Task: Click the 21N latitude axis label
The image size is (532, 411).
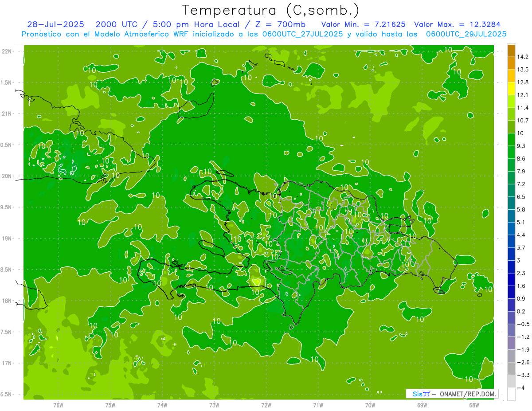Action: point(8,114)
